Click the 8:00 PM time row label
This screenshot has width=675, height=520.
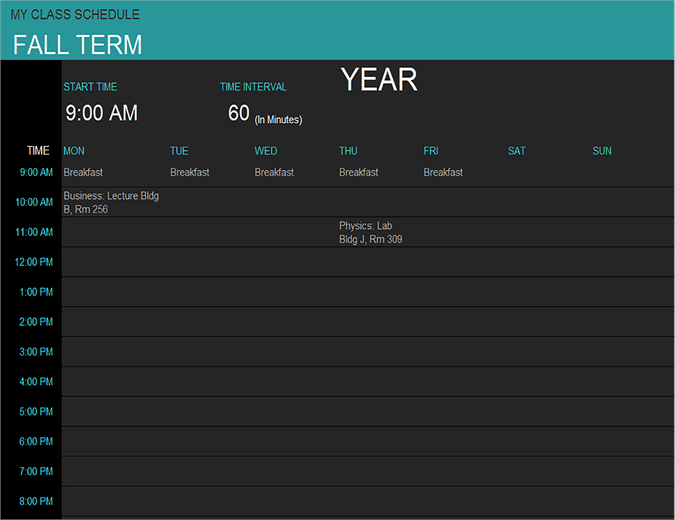click(35, 501)
